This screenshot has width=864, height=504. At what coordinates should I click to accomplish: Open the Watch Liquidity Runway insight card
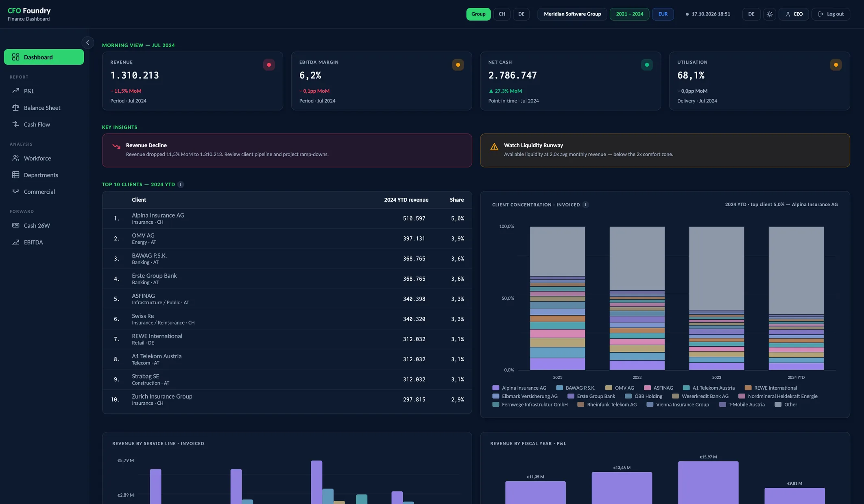tap(665, 150)
